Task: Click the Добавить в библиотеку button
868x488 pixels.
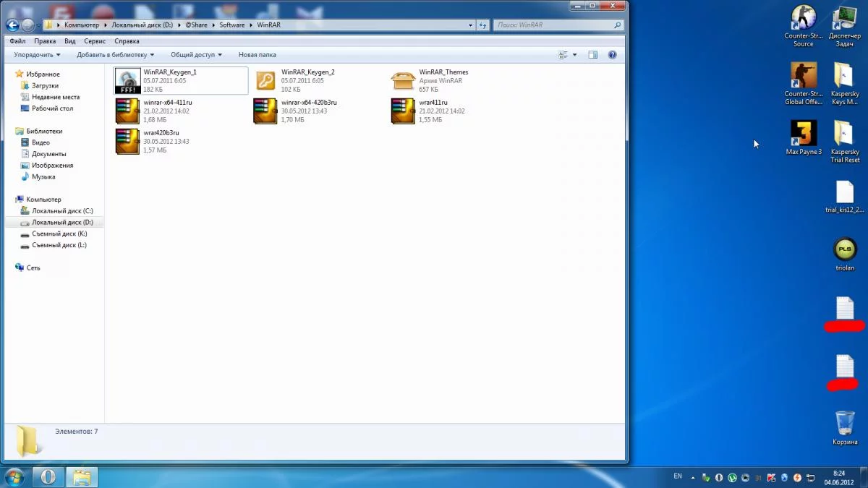Action: [115, 55]
